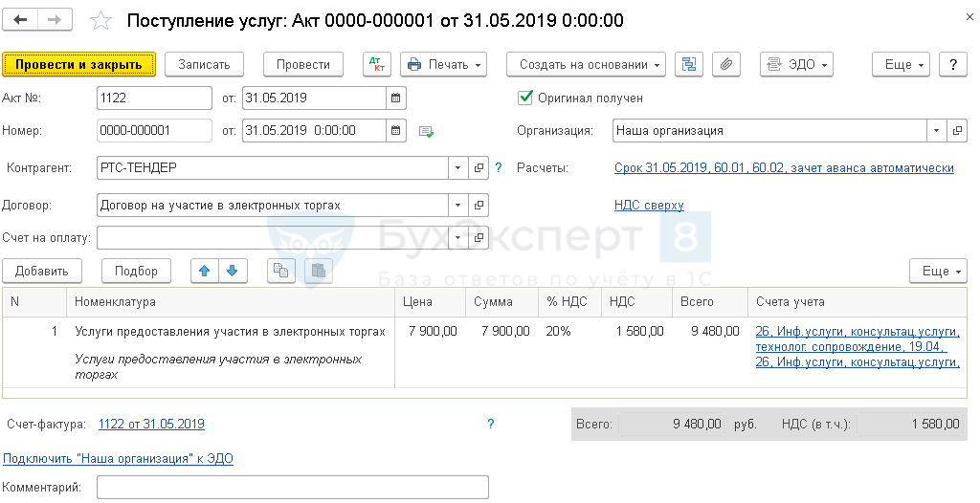Toggle the Оригинал получен checkbox

pos(524,98)
